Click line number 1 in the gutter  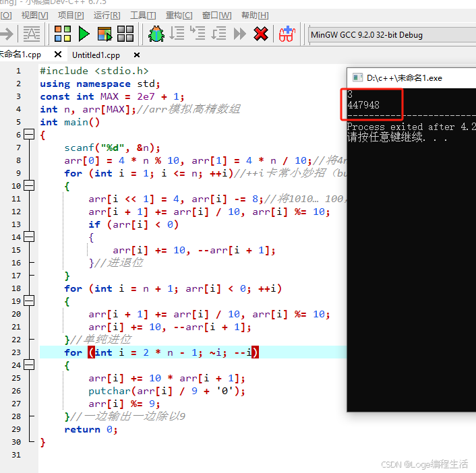[x=18, y=71]
